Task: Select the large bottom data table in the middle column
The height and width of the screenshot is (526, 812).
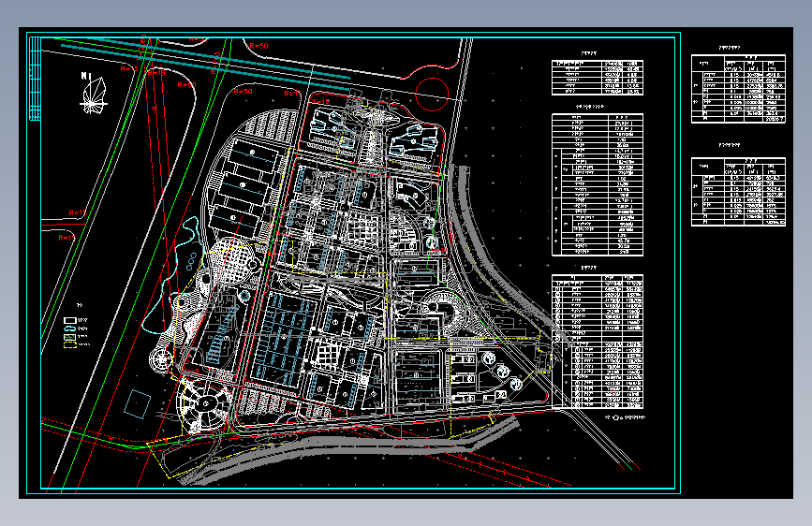Action: click(x=598, y=342)
